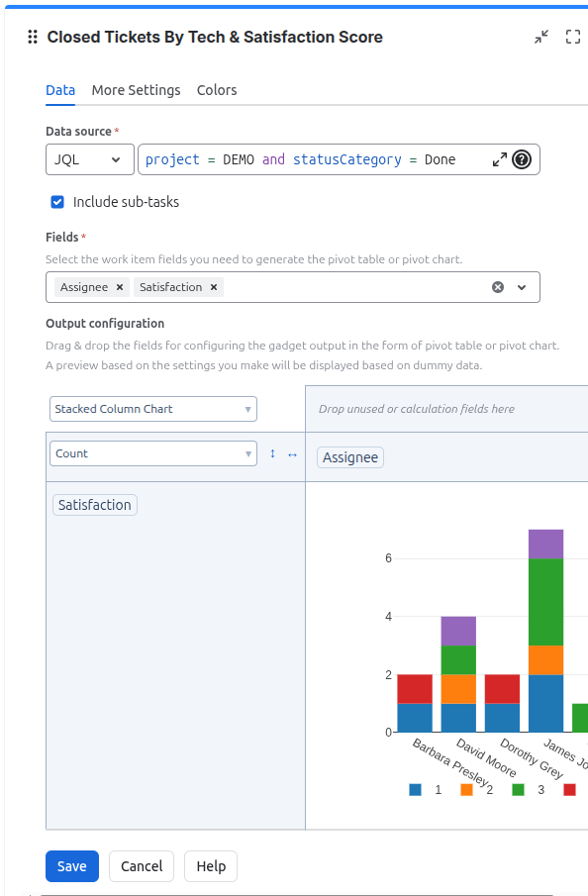Click the minimize gadget arrows icon
The image size is (588, 896).
click(541, 38)
